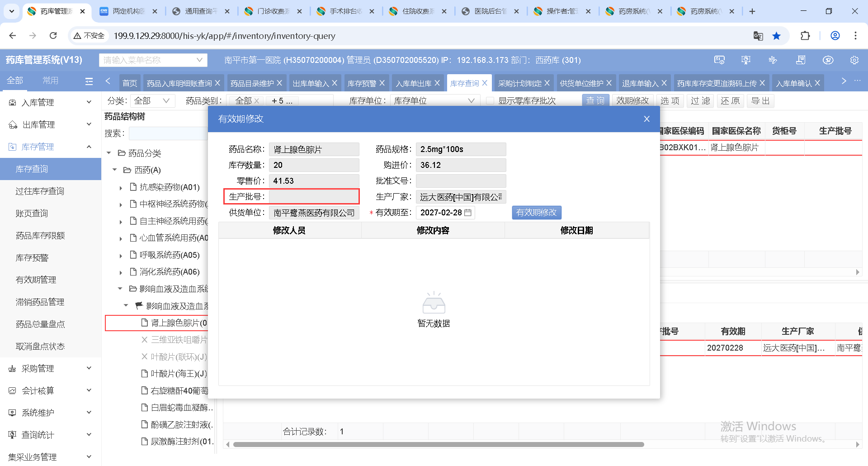Click the 会计核算 sidebar icon
Viewport: 868px width, 466px height.
click(13, 391)
